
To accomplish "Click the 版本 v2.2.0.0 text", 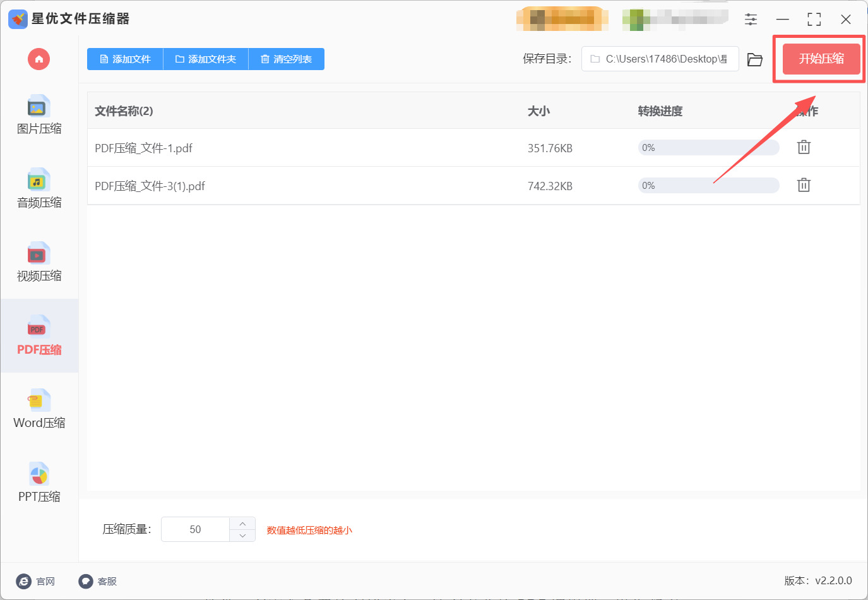I will 818,580.
